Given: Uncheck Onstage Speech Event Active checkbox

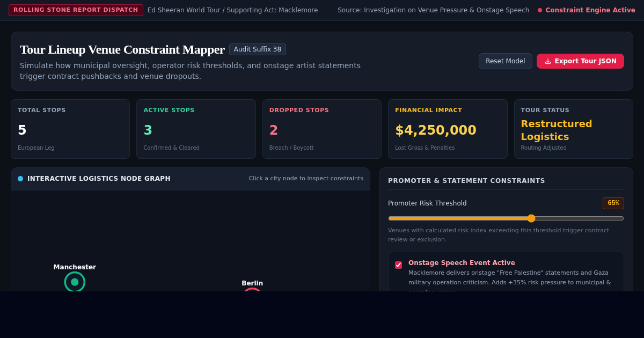Looking at the screenshot, I should pos(398,265).
